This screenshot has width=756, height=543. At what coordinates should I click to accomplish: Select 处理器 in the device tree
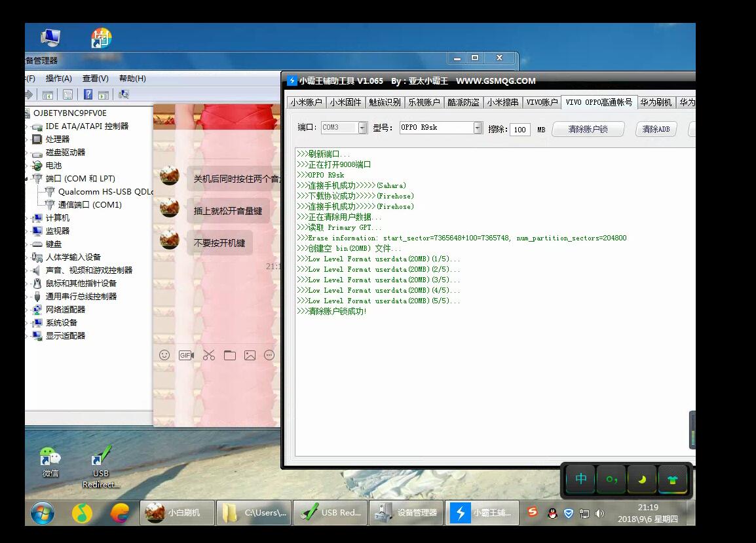(x=58, y=140)
